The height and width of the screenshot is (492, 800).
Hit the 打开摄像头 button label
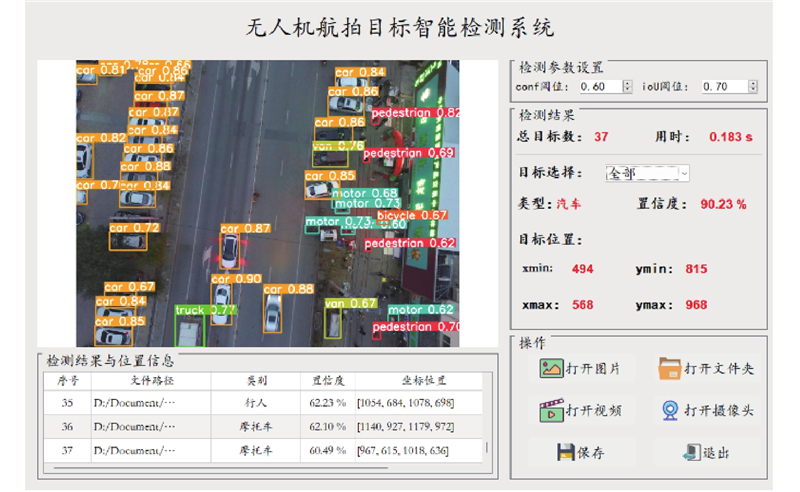point(718,410)
